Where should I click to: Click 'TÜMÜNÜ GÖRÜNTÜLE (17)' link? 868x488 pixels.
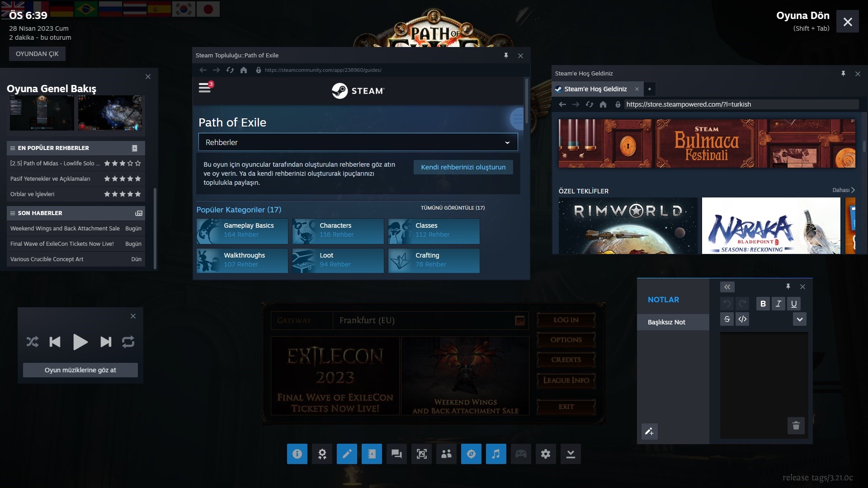coord(453,208)
